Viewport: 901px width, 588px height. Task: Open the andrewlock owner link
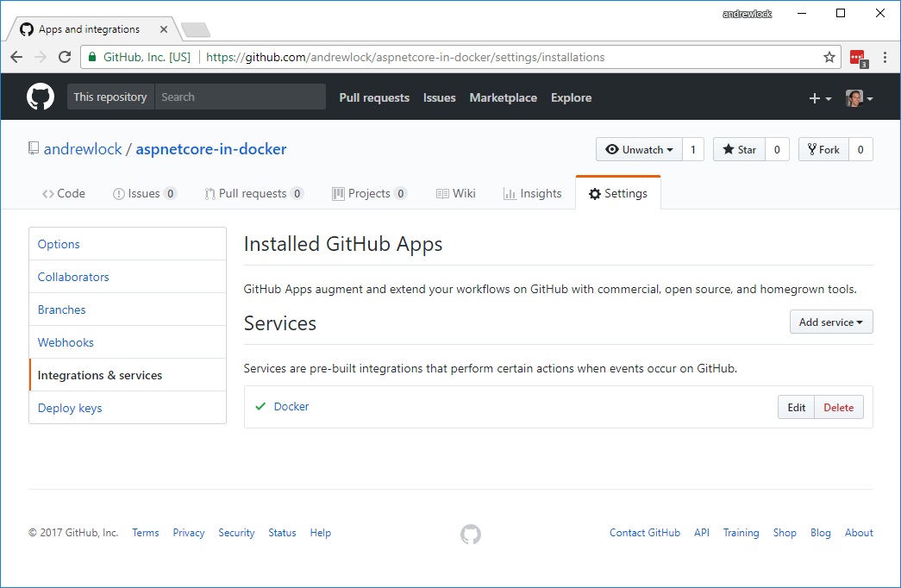83,149
